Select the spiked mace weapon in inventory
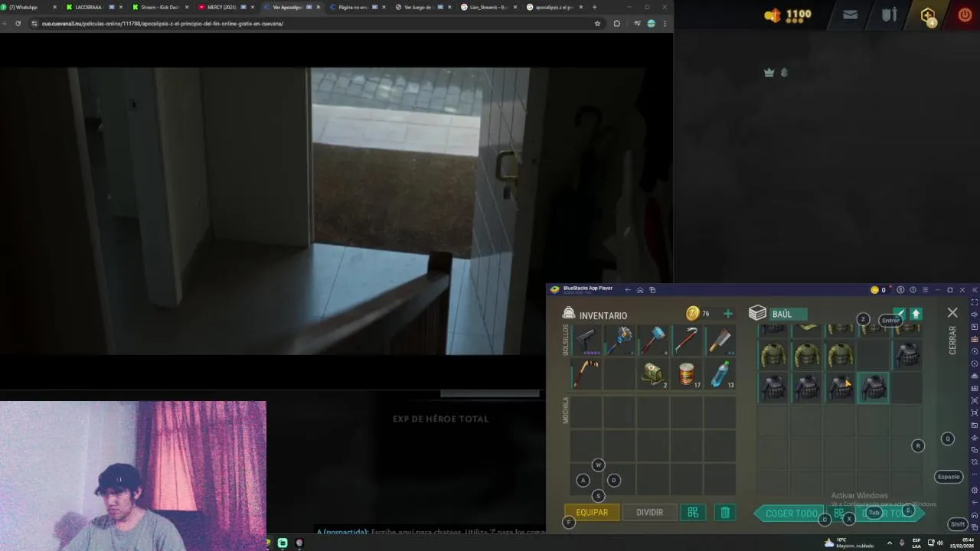Viewport: 980px width, 551px height. 619,340
